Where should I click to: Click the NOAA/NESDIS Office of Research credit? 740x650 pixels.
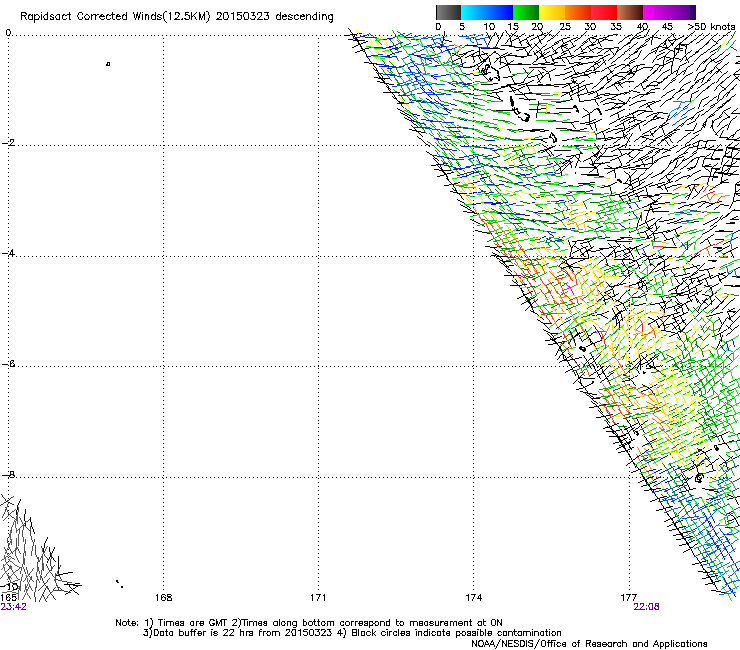pos(589,644)
